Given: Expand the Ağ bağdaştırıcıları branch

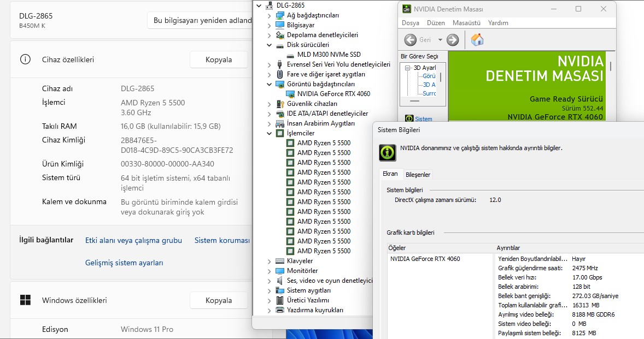Looking at the screenshot, I should (270, 16).
